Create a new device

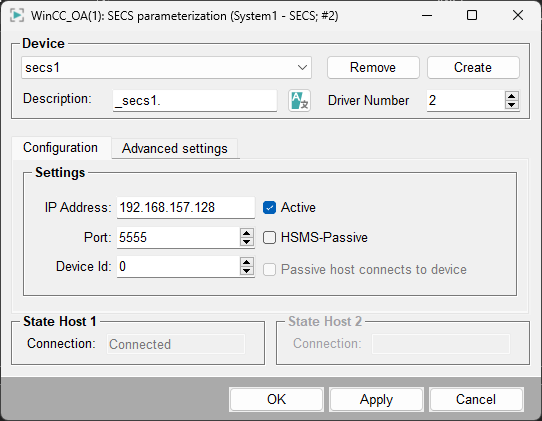[x=473, y=67]
